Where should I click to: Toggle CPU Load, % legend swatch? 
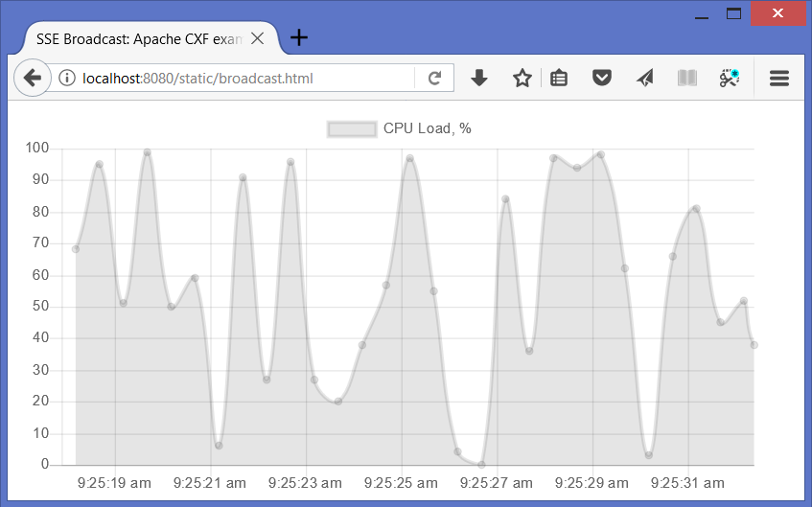352,129
